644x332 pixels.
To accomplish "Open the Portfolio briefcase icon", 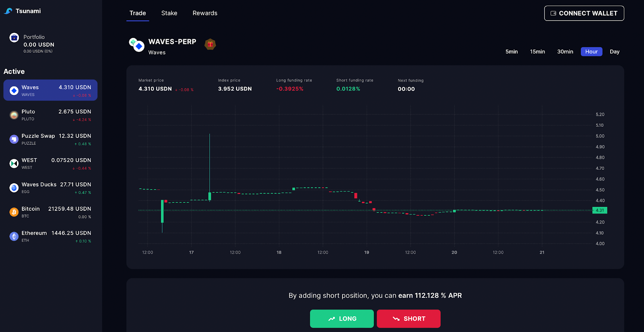I will coord(14,38).
